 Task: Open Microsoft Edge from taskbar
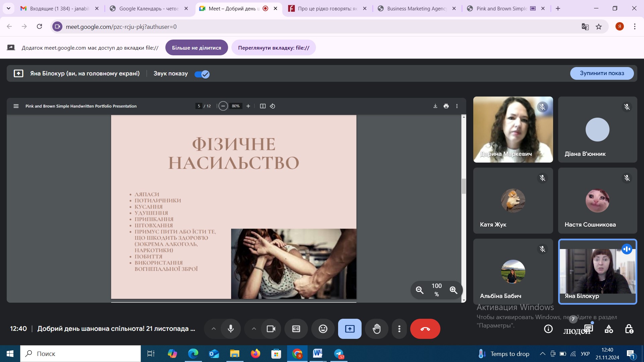(x=193, y=354)
